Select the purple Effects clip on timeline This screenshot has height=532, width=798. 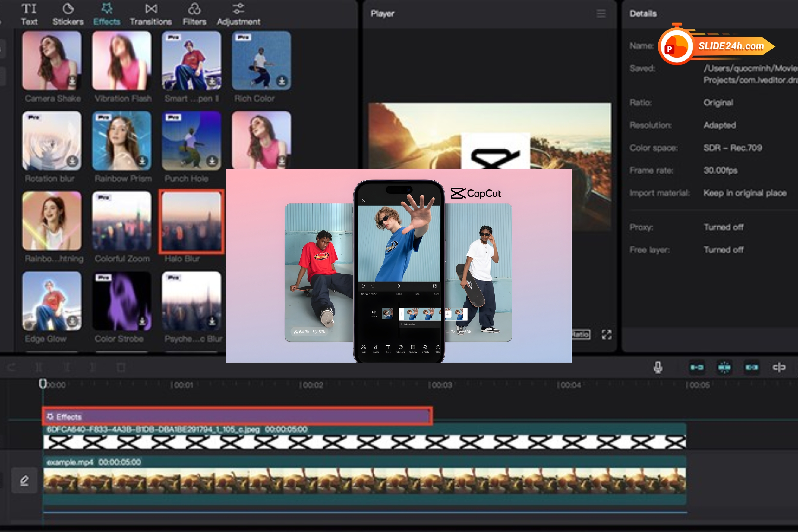237,416
